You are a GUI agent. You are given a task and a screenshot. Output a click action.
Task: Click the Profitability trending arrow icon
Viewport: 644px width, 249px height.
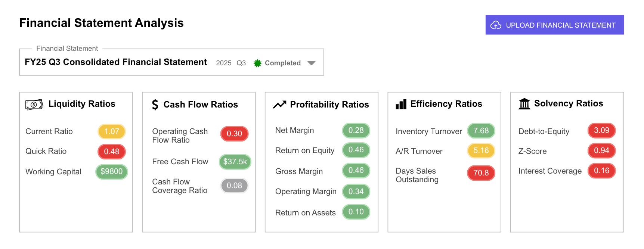279,105
